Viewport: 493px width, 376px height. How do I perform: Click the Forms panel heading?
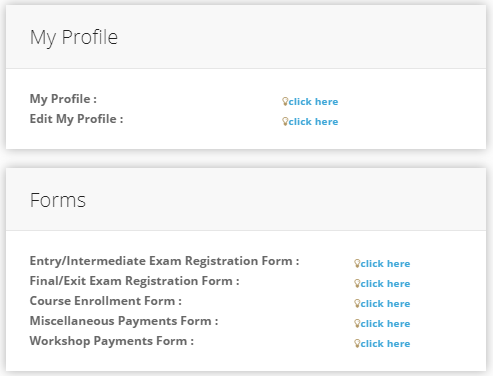point(58,200)
